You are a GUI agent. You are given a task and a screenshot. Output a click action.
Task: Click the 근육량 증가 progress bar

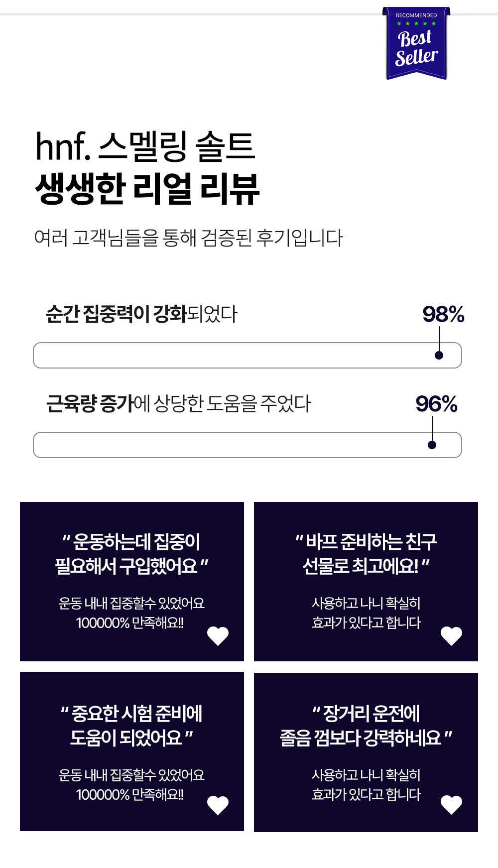tap(248, 445)
